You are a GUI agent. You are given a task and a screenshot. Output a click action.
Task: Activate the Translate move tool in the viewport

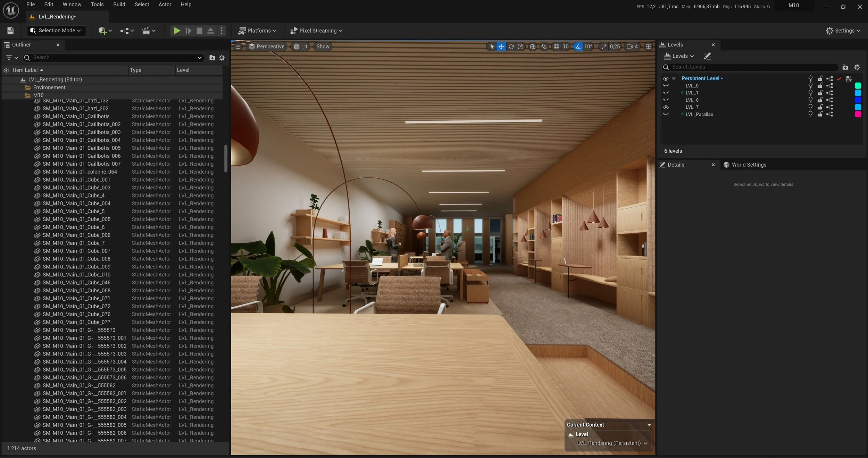[501, 47]
